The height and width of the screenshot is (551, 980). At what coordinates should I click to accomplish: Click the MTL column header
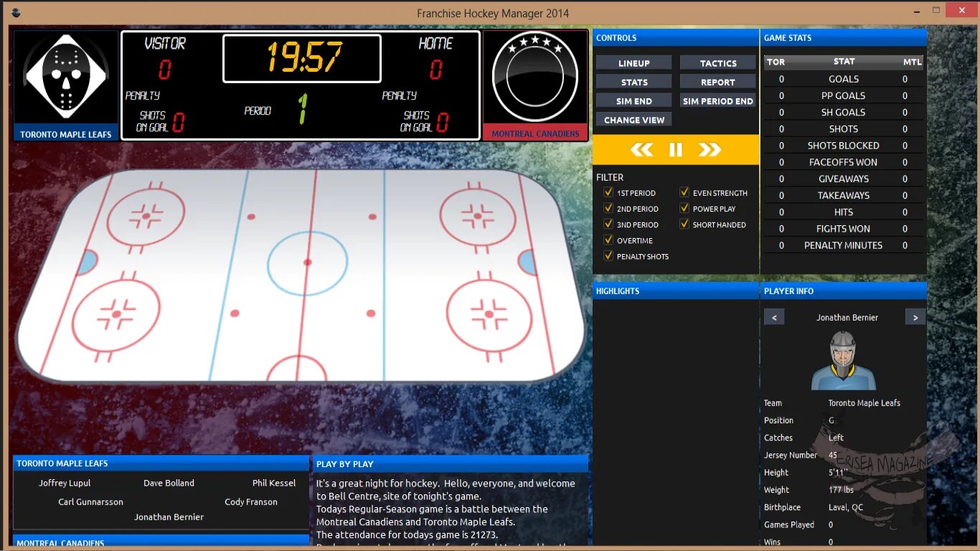911,62
